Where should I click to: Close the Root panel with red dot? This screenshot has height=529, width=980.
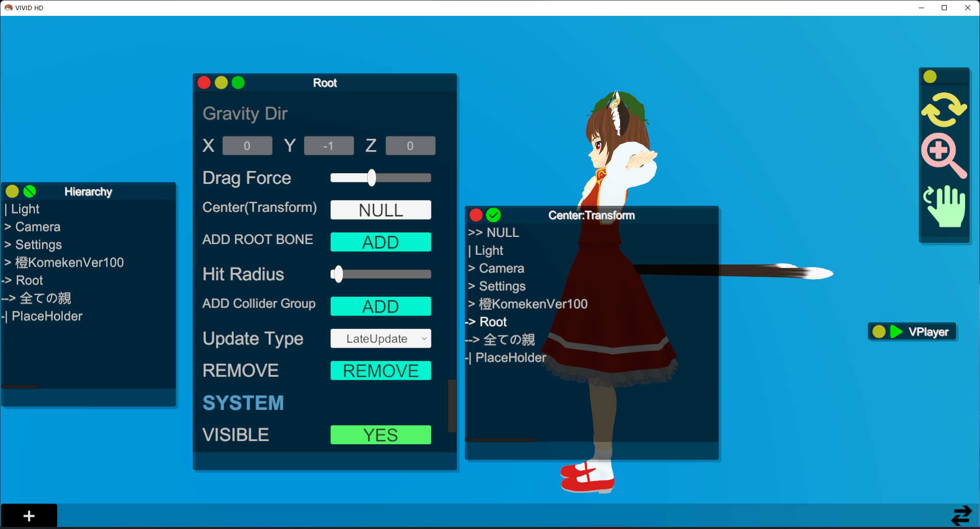[x=204, y=83]
